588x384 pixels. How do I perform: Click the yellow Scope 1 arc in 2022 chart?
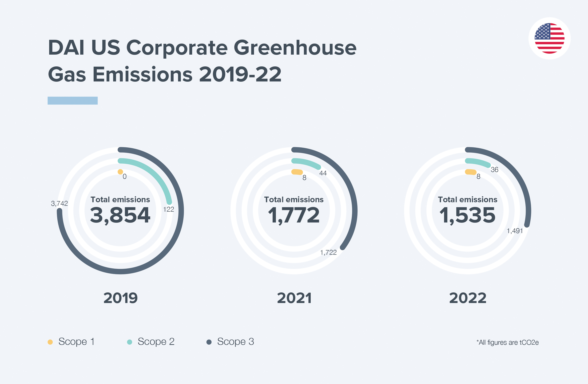pos(471,172)
